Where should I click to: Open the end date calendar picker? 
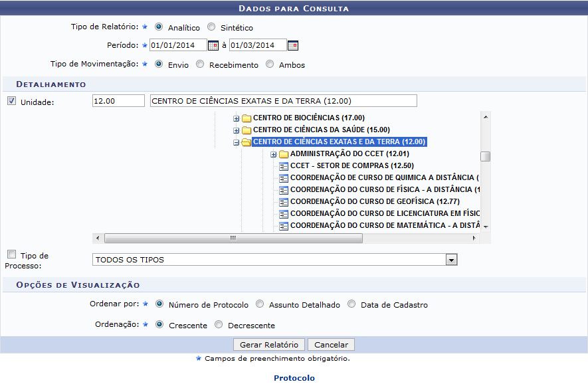pyautogui.click(x=292, y=46)
